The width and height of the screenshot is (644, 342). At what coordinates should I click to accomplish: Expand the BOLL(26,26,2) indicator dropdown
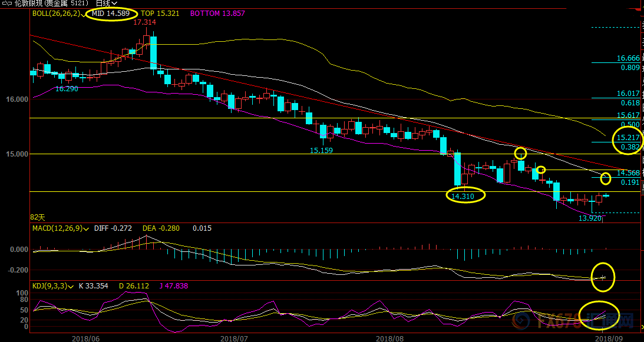[83, 13]
